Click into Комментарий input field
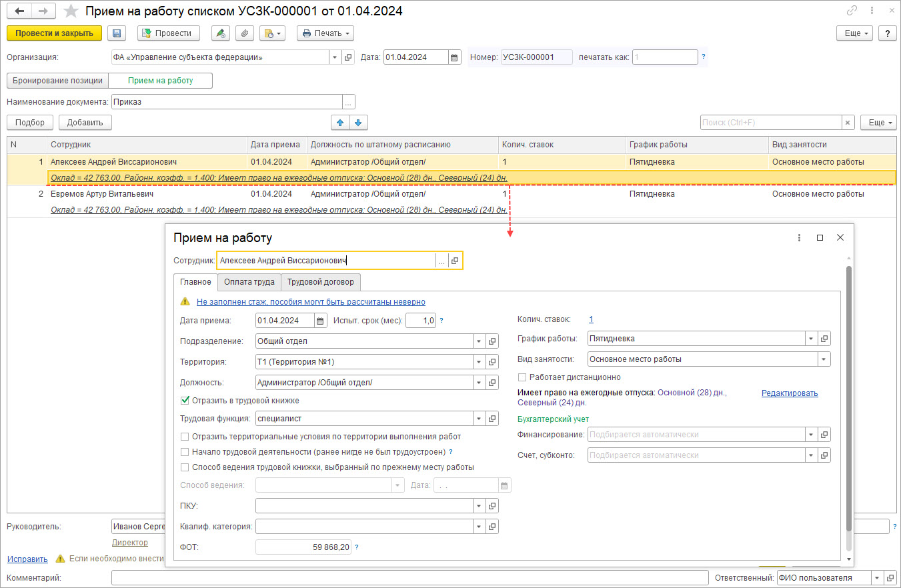 tap(410, 578)
